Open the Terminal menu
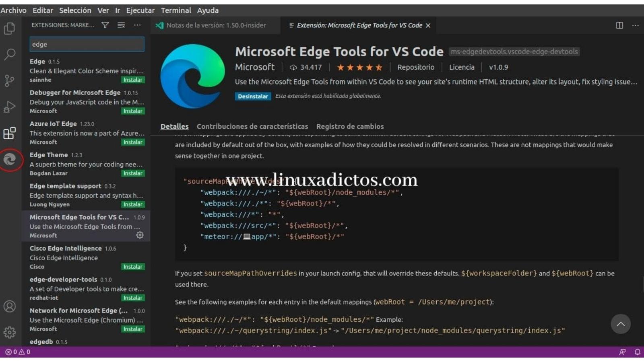The image size is (644, 362). pyautogui.click(x=176, y=10)
